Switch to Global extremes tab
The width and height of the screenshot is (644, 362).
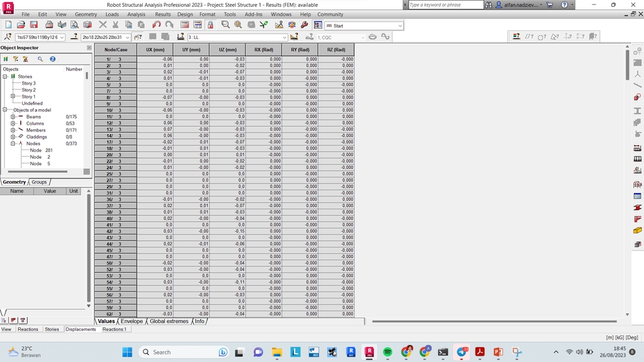coord(169,321)
